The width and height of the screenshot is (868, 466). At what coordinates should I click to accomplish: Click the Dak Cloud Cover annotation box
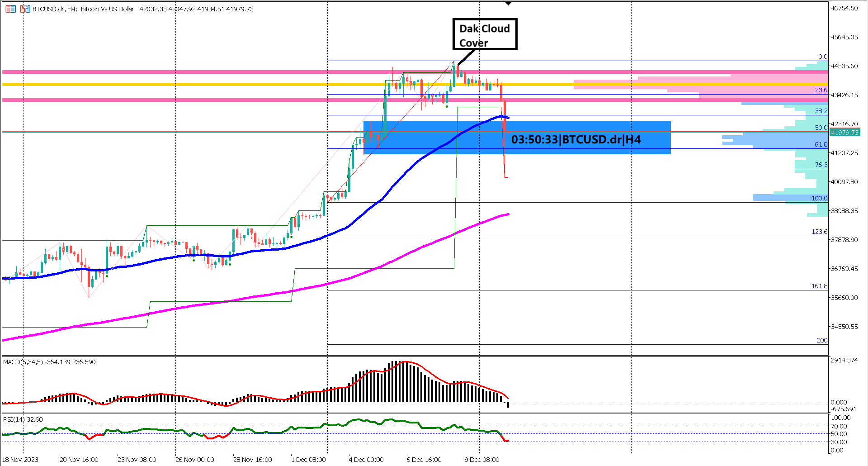click(484, 34)
